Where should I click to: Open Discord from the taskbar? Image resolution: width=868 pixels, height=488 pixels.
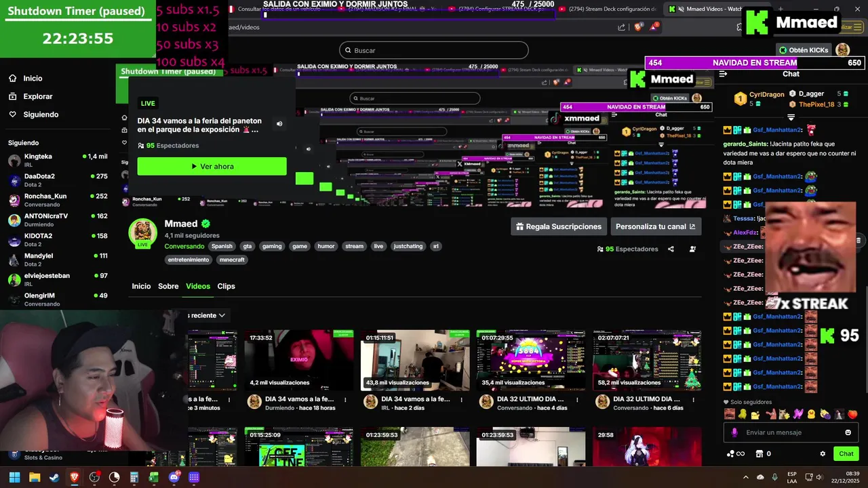coord(174,477)
